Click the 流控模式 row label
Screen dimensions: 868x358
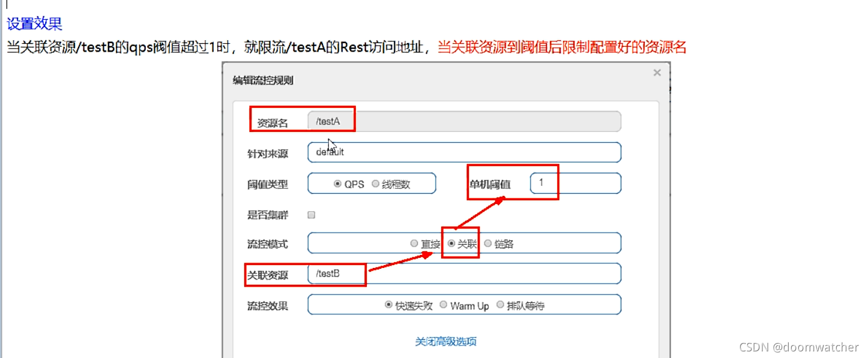268,243
